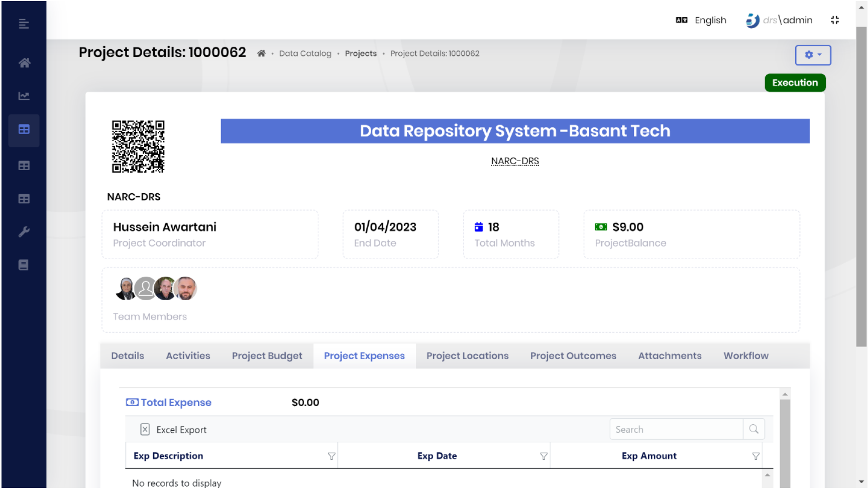The image size is (868, 489).
Task: Open the drs\admin user menu
Action: (x=779, y=20)
